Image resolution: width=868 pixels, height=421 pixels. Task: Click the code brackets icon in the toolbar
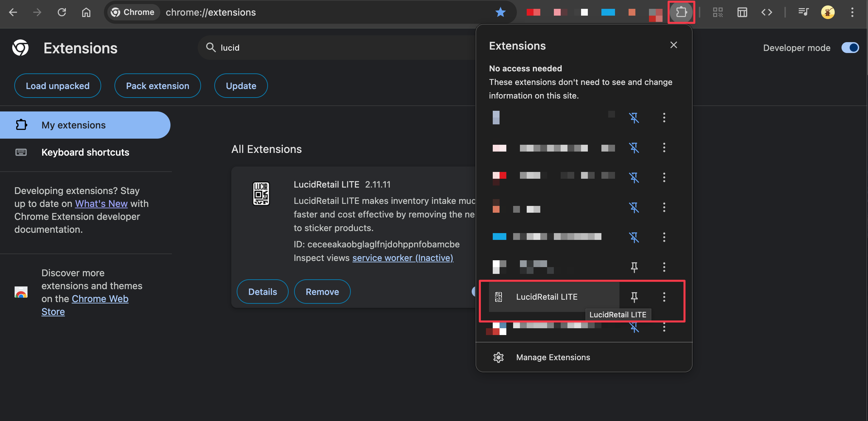[x=766, y=12]
